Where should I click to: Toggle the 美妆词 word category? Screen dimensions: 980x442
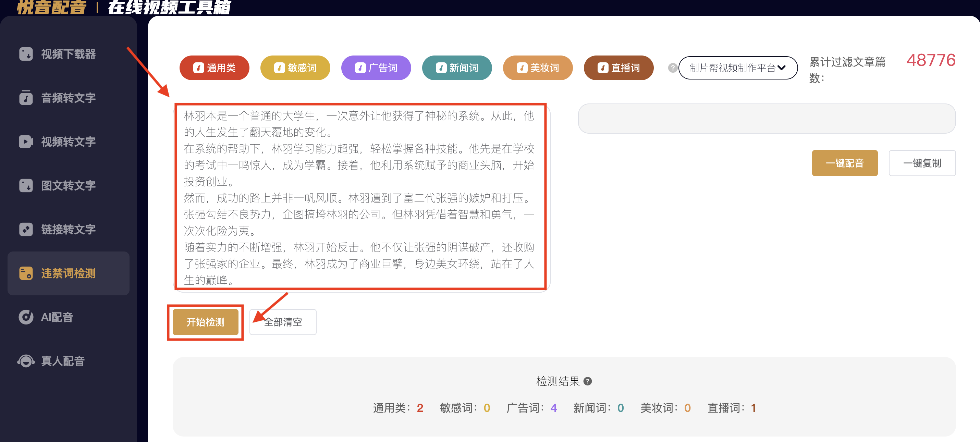[x=538, y=68]
